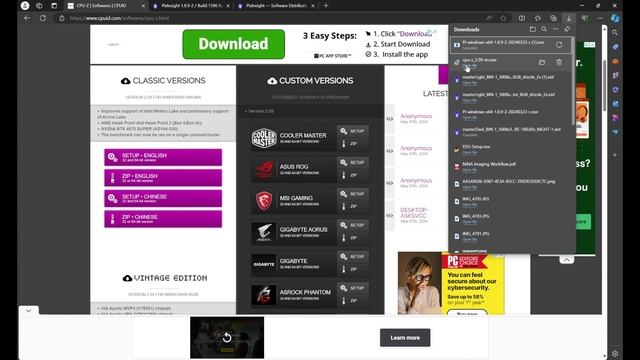This screenshot has width=640, height=360.
Task: Delete cpu-z_2.09-en.exe download entry
Action: pos(559,62)
